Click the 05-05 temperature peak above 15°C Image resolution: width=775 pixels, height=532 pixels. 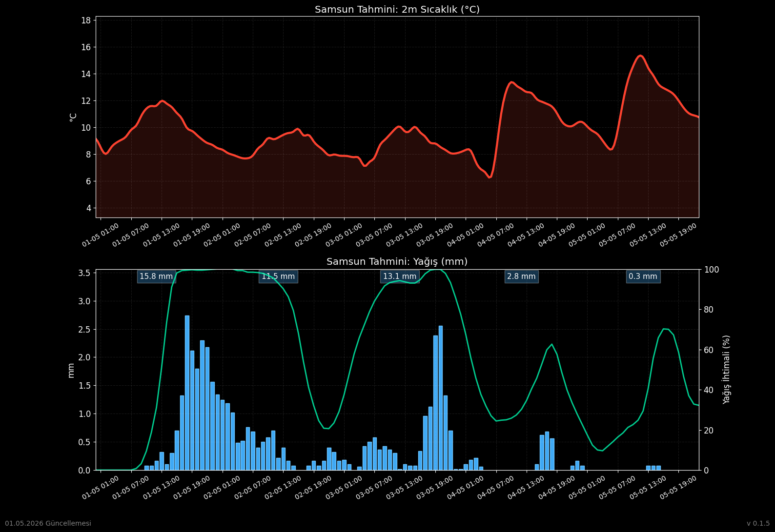click(640, 56)
